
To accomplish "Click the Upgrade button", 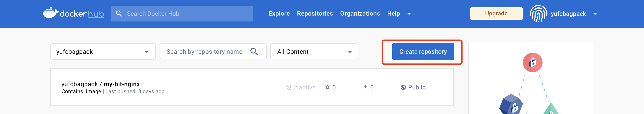I will pyautogui.click(x=496, y=14).
